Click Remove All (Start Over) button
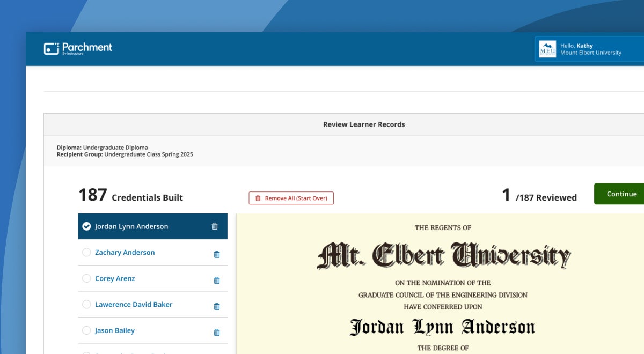This screenshot has width=644, height=354. click(291, 198)
